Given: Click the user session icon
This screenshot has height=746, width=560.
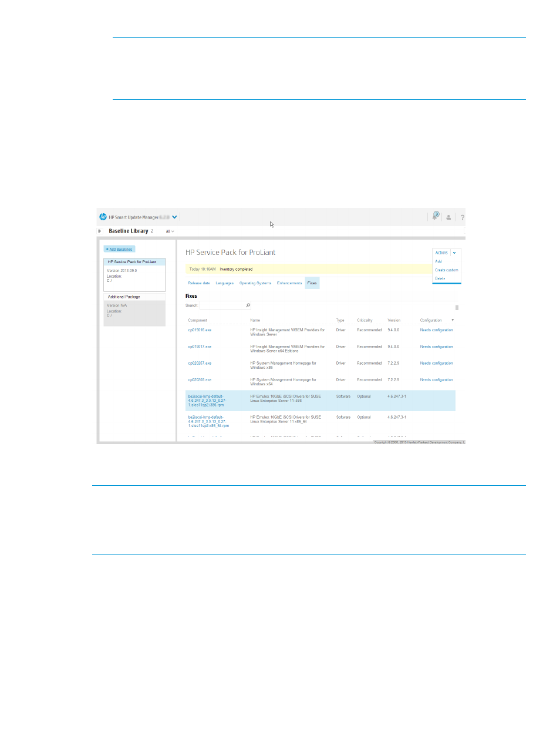Looking at the screenshot, I should 448,217.
